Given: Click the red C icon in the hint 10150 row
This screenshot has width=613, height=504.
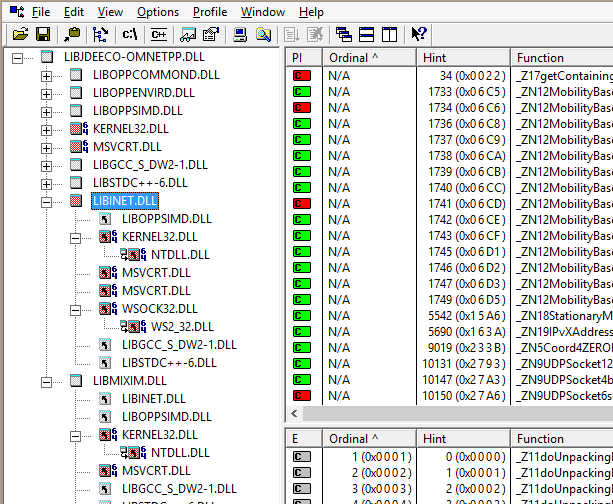Looking at the screenshot, I should pos(302,396).
